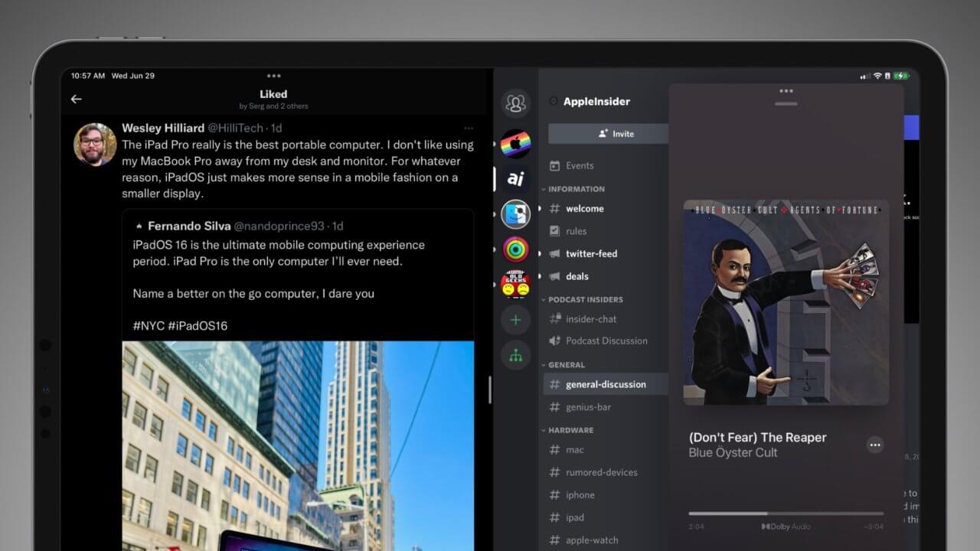Collapse the PODCAST INSIDERS category
This screenshot has height=551, width=980.
(585, 300)
